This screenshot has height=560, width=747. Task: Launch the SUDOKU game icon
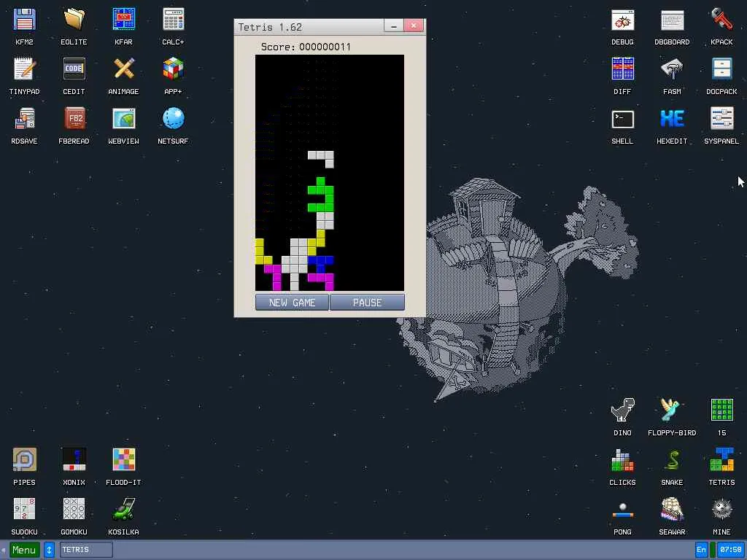[24, 510]
